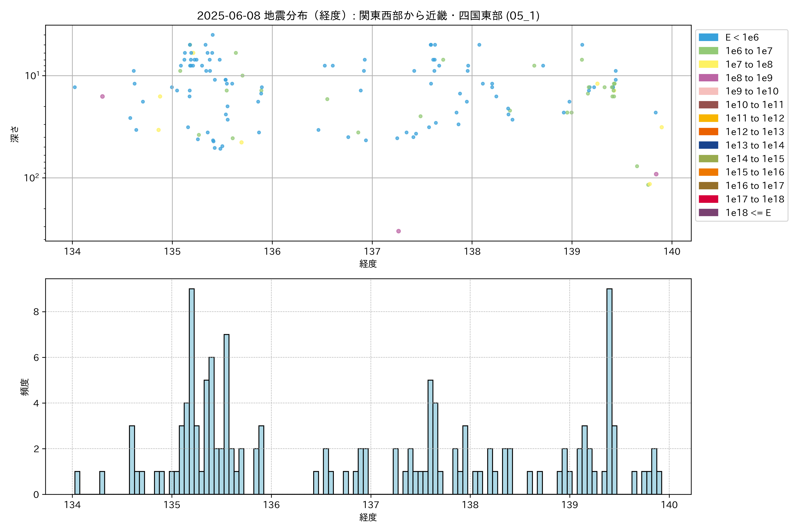Image resolution: width=798 pixels, height=532 pixels.
Task: Click the 1e15 to 1e16 legend label
Action: tap(755, 172)
